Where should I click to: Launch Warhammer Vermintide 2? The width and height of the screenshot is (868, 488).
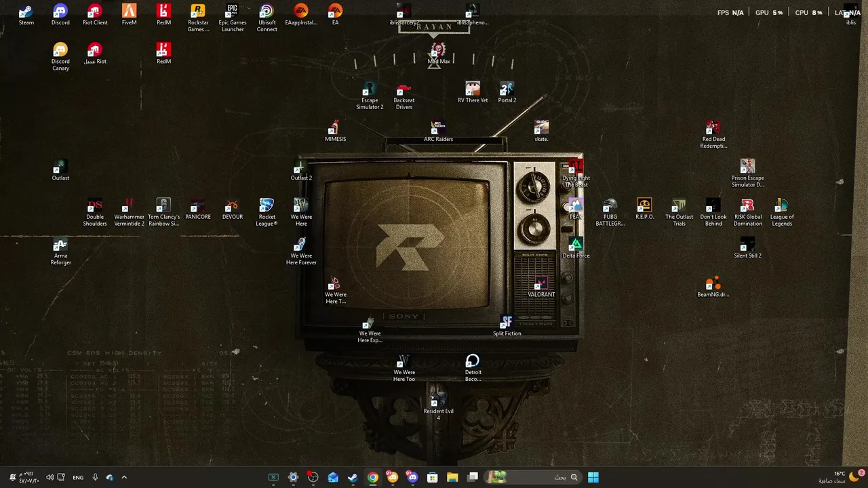point(129,213)
